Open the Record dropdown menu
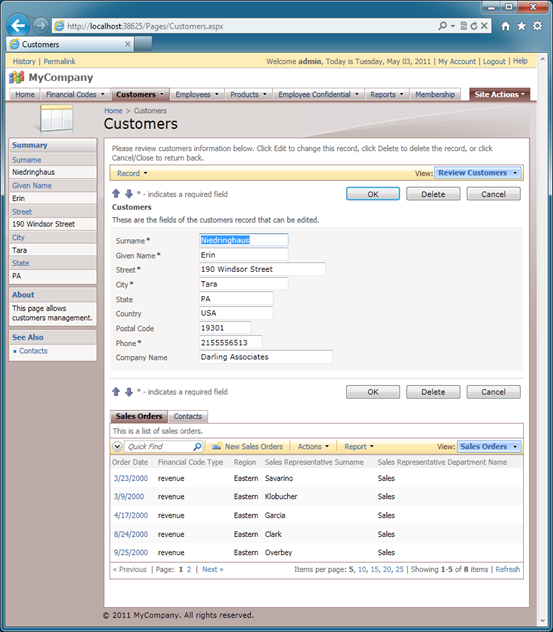Viewport: 553px width, 632px height. pyautogui.click(x=132, y=173)
